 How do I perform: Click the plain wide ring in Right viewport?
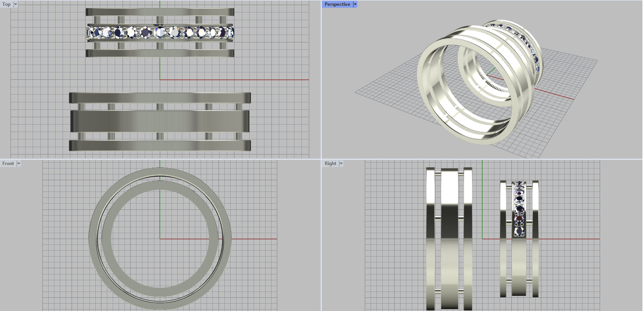point(450,242)
